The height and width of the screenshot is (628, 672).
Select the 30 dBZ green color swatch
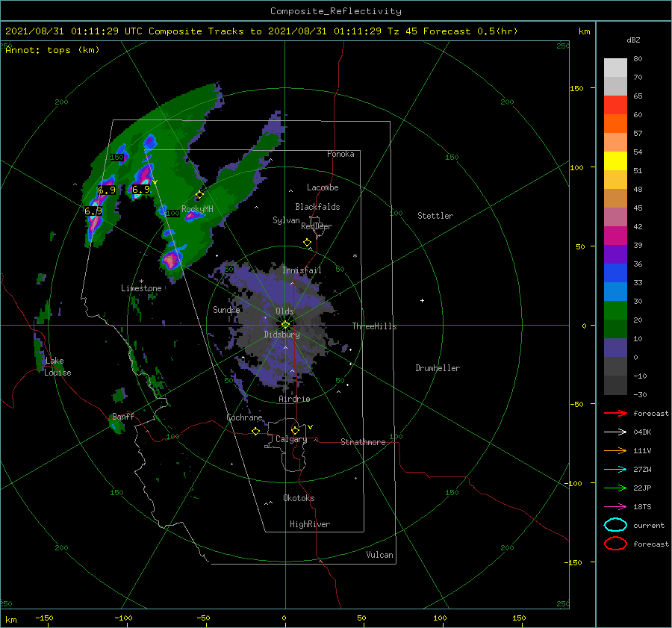point(615,310)
